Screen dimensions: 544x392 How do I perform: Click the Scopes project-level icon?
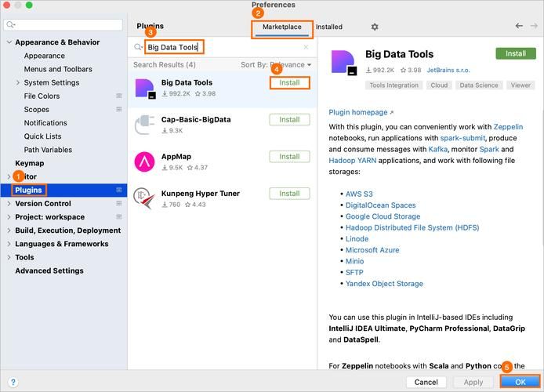pyautogui.click(x=119, y=109)
